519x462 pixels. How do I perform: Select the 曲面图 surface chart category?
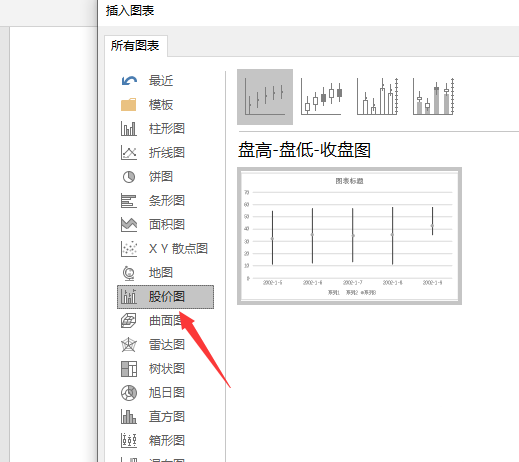(x=165, y=321)
